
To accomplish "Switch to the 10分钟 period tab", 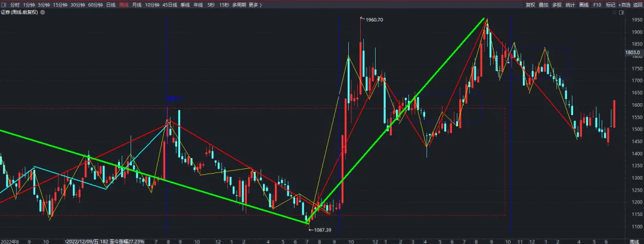I will click(152, 5).
